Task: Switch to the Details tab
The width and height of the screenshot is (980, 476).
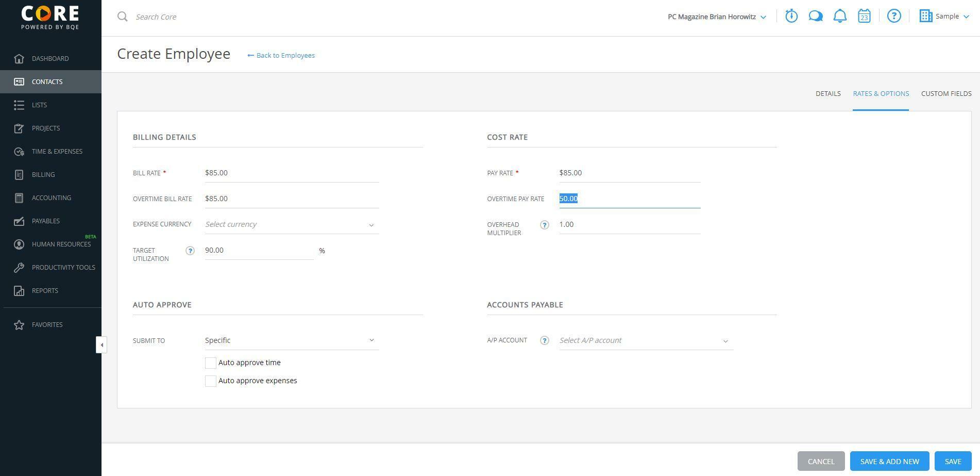Action: click(828, 94)
